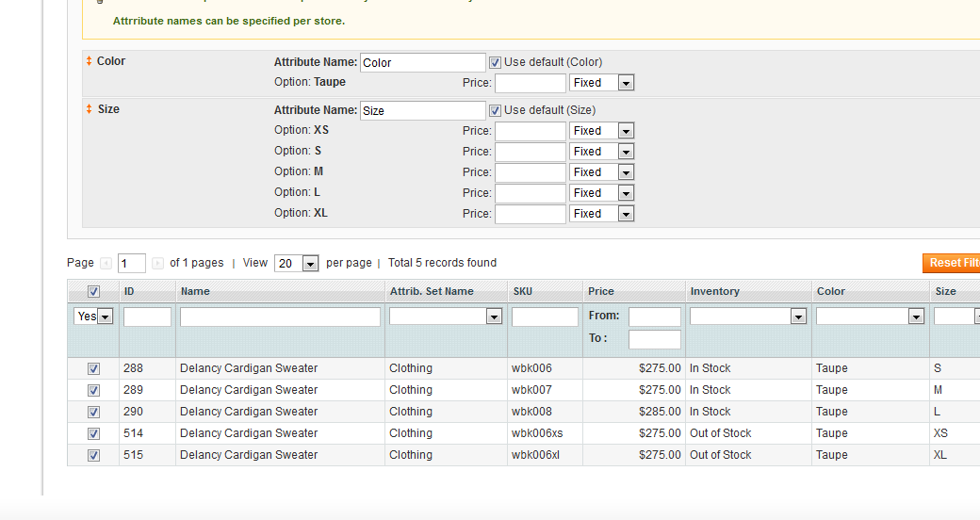Toggle Use default (Size) checkbox
The height and width of the screenshot is (520, 980).
click(x=495, y=110)
